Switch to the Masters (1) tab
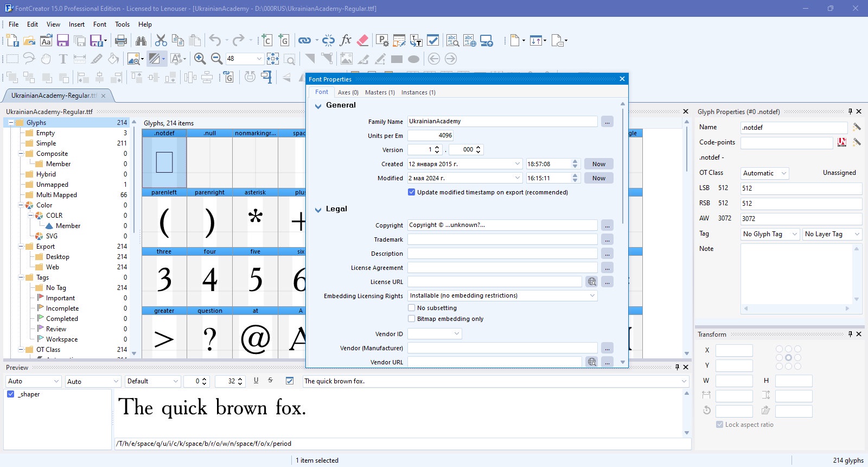 pos(380,92)
